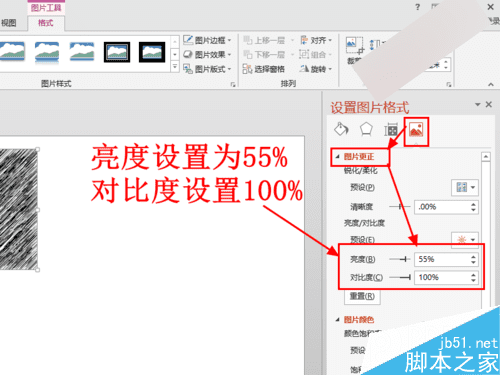Open the Effects pentagon tab icon
The width and height of the screenshot is (500, 375).
point(366,129)
